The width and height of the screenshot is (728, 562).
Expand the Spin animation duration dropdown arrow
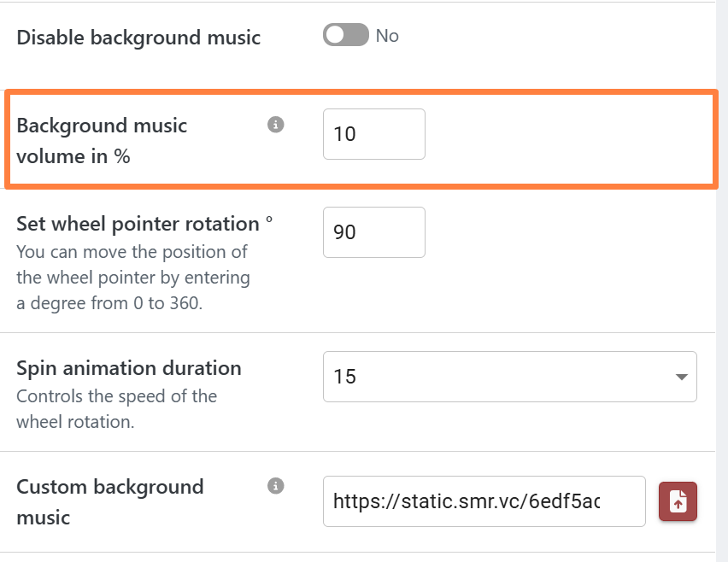coord(681,377)
